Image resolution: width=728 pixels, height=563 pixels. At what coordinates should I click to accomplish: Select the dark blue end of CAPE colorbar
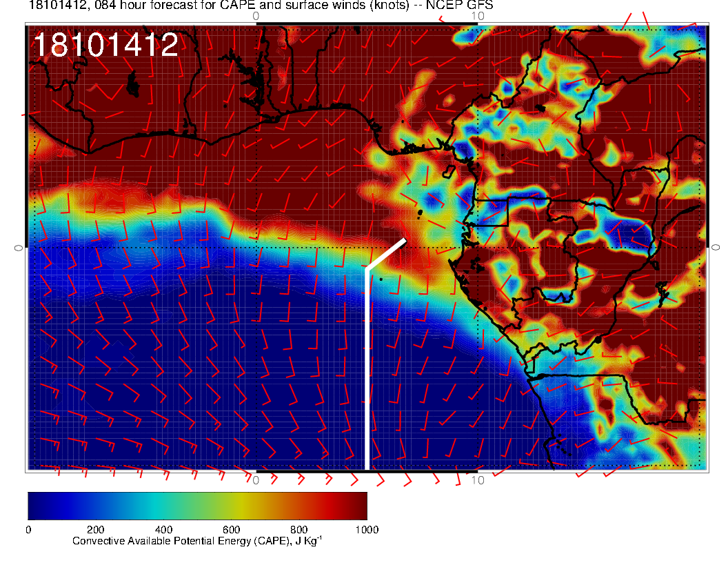click(x=38, y=505)
